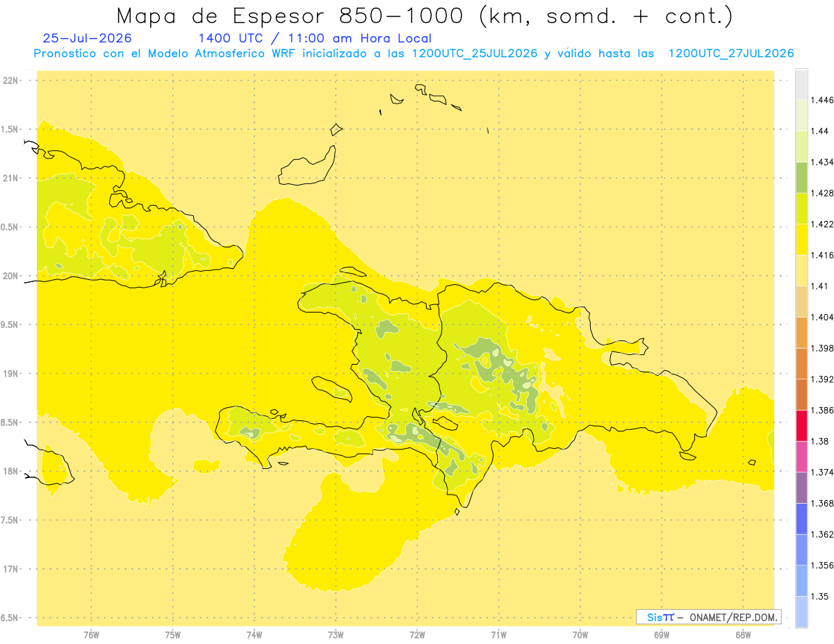The width and height of the screenshot is (834, 644).
Task: Click the blue legend swatch between 1.362 and 1.368
Action: point(801,518)
